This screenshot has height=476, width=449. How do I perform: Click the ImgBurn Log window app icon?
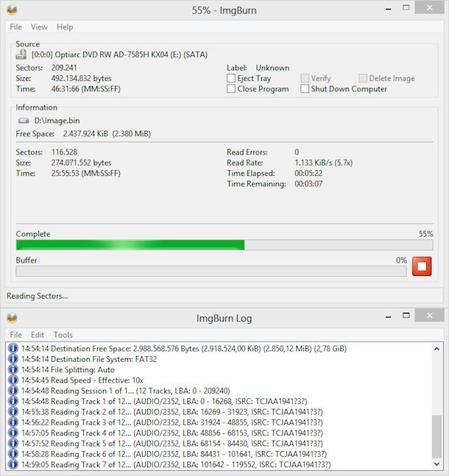click(13, 318)
